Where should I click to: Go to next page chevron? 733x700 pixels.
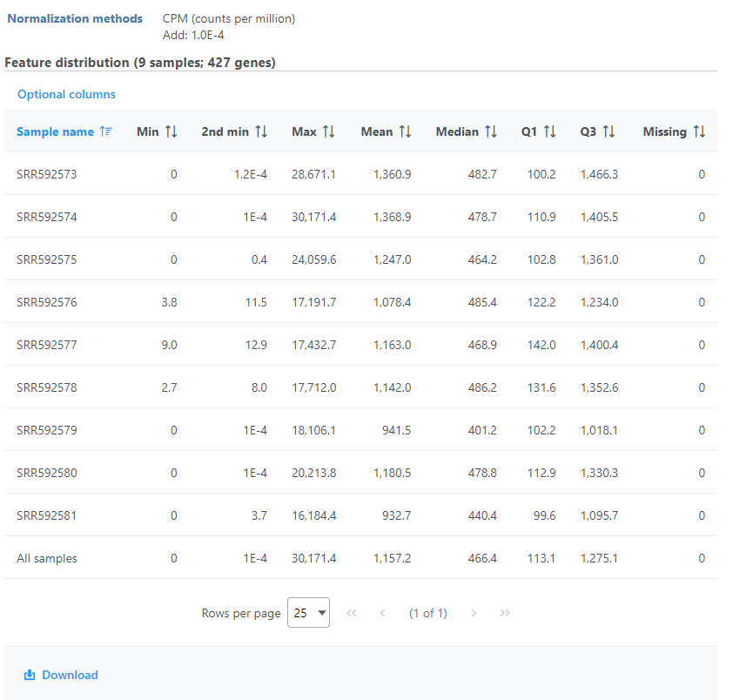coord(474,613)
